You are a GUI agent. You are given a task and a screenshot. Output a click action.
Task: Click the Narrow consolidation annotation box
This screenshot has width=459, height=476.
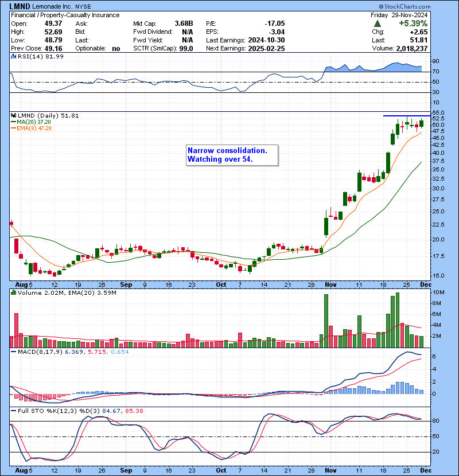coord(232,155)
